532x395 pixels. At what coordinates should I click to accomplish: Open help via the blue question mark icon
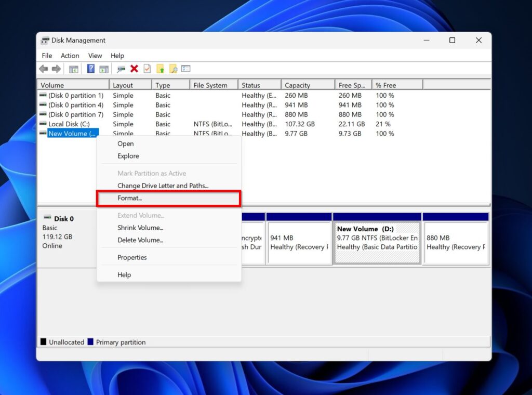(90, 68)
